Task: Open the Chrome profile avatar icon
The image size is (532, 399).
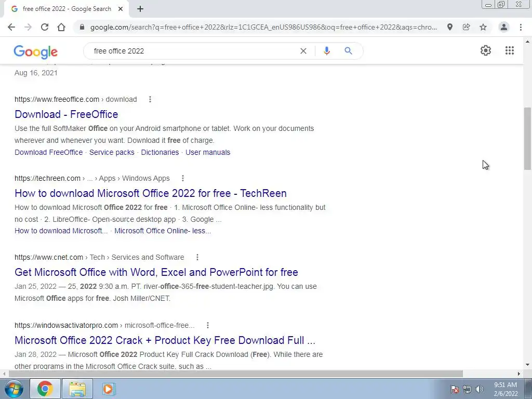Action: 504,27
